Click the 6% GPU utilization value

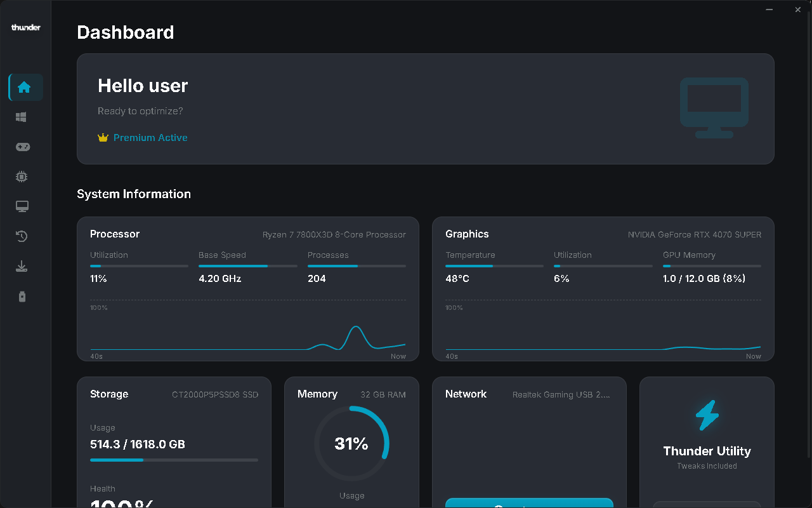(x=561, y=279)
